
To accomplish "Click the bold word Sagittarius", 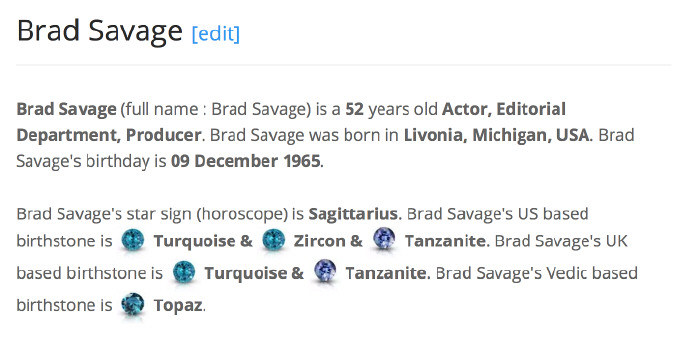I will (353, 214).
